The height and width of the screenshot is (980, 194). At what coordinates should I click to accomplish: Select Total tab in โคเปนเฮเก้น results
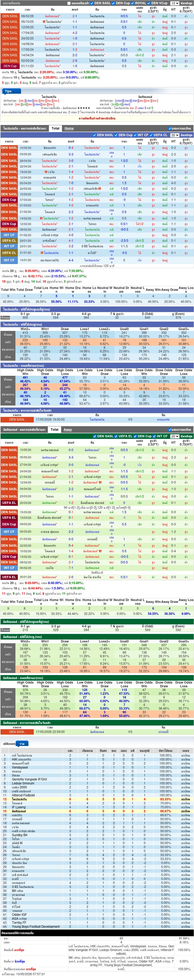pyautogui.click(x=56, y=129)
